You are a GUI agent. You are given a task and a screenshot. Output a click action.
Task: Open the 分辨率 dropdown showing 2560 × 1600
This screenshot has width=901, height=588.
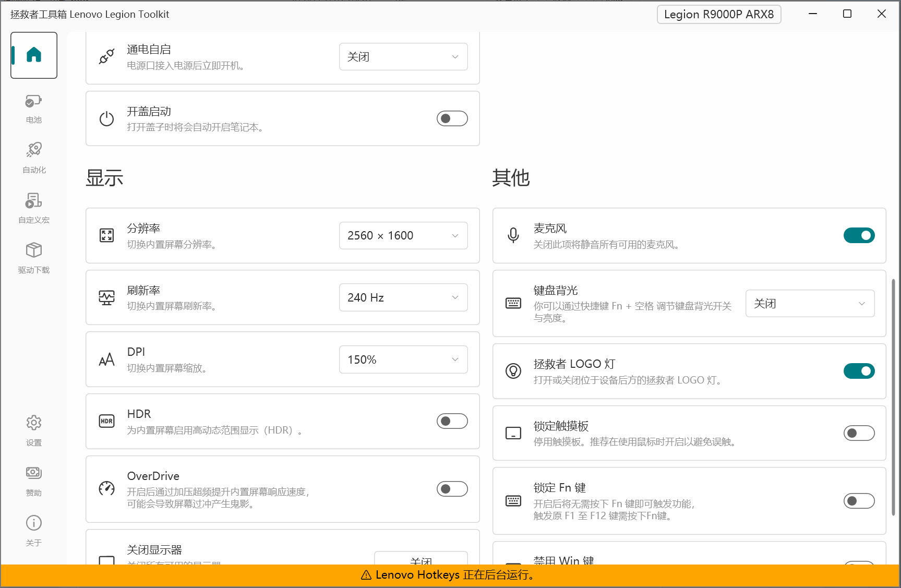403,235
